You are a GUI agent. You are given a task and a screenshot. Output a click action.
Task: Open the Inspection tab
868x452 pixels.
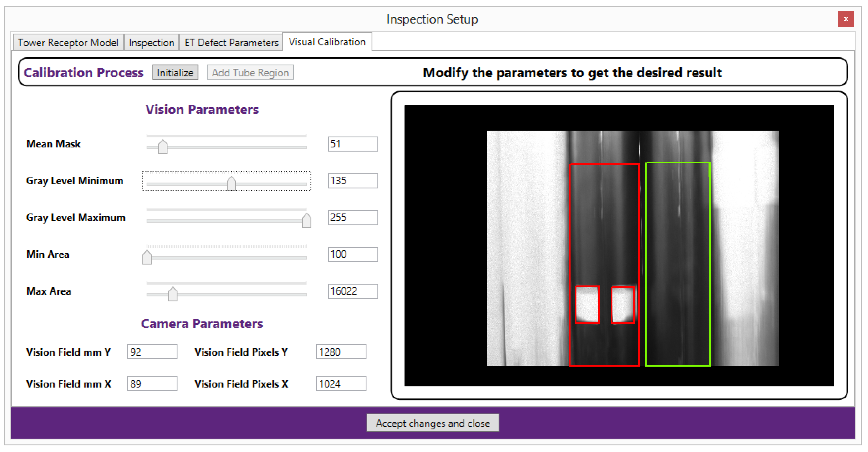click(x=151, y=43)
